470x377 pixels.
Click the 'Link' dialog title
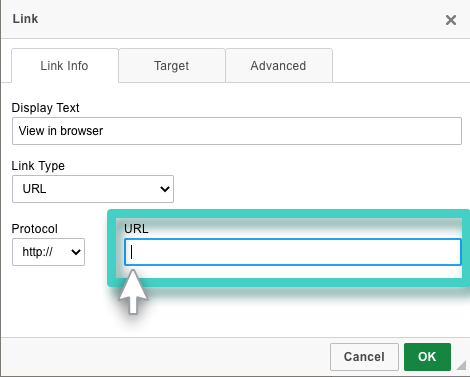point(25,19)
